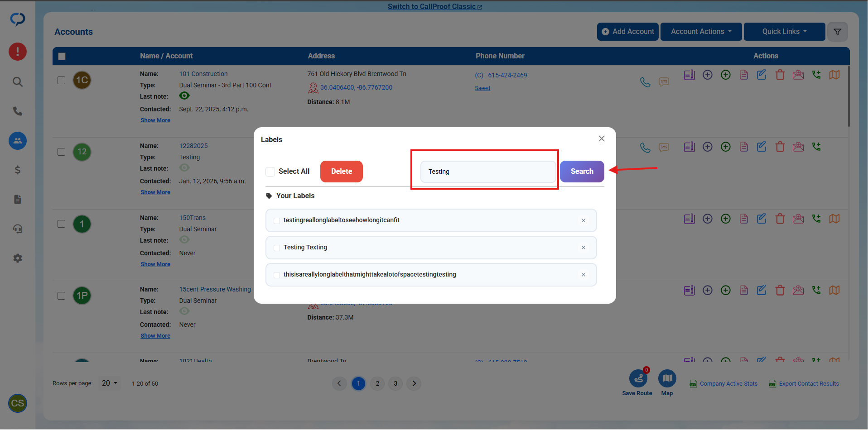Toggle header select-all accounts checkbox

click(x=62, y=57)
